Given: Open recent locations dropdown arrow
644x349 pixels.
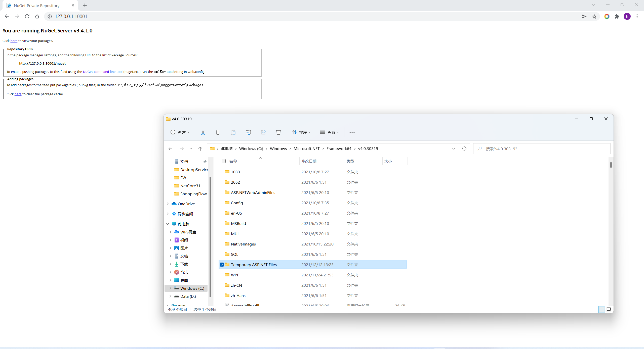Looking at the screenshot, I should tap(191, 149).
